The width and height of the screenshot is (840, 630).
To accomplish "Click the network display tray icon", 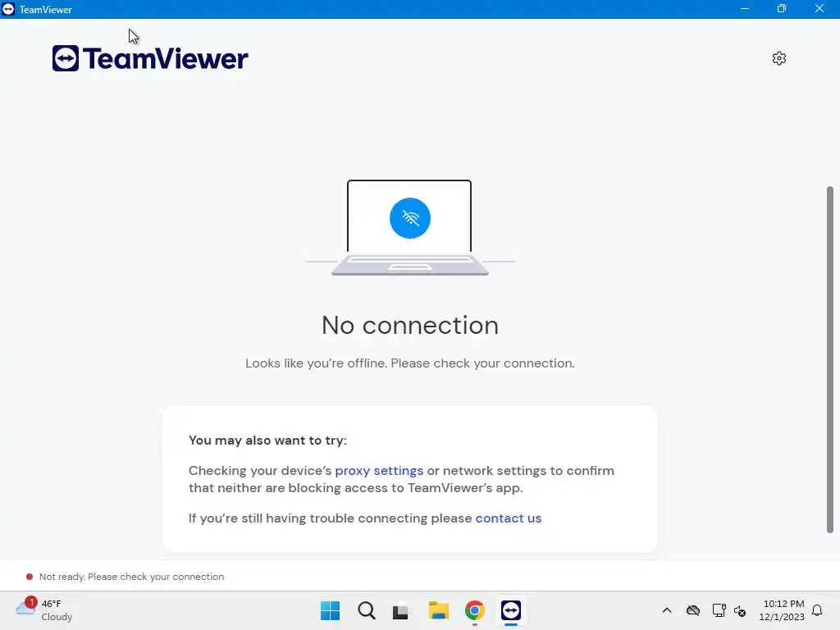I will pyautogui.click(x=719, y=610).
